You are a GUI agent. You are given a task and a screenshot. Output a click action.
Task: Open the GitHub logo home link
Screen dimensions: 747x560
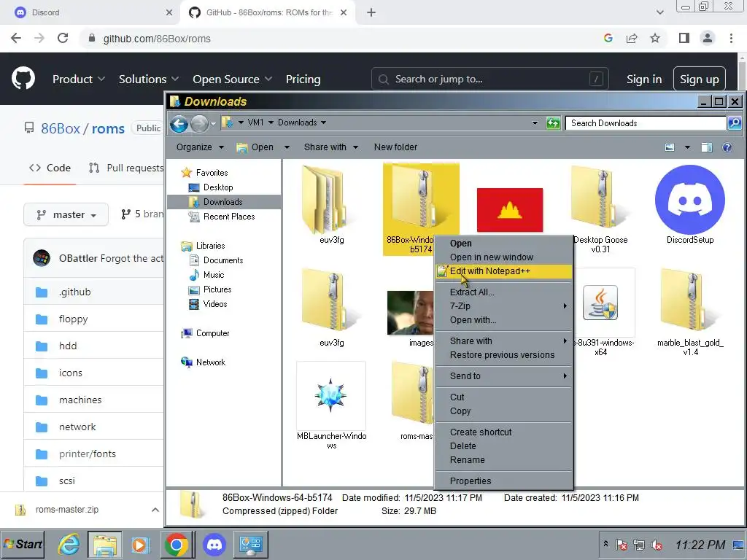(23, 79)
